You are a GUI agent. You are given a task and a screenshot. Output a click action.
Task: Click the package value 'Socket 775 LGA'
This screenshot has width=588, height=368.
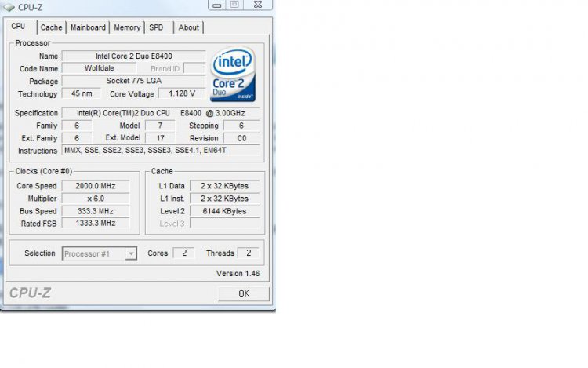pyautogui.click(x=134, y=81)
